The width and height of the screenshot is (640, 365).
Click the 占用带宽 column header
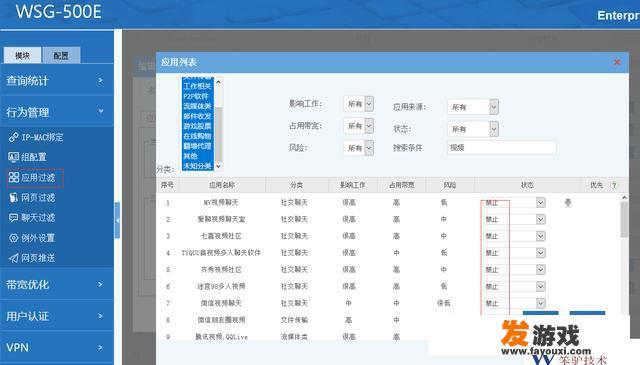tap(402, 185)
